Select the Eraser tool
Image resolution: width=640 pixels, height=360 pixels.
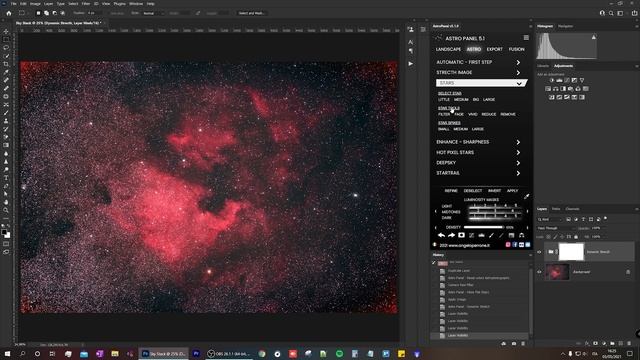click(x=6, y=137)
